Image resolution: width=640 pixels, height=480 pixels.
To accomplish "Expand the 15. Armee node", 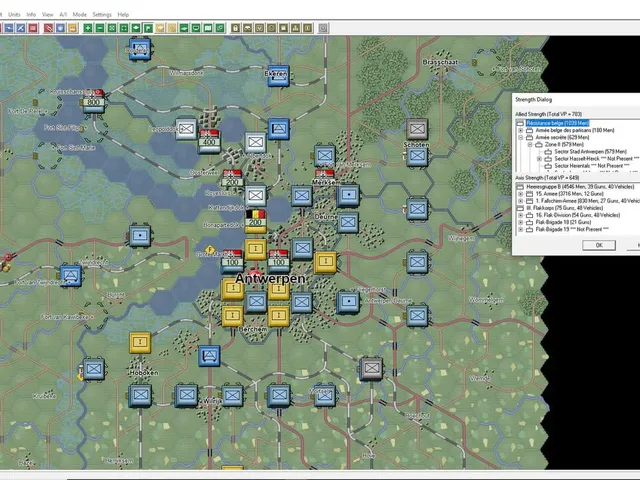I will point(520,194).
